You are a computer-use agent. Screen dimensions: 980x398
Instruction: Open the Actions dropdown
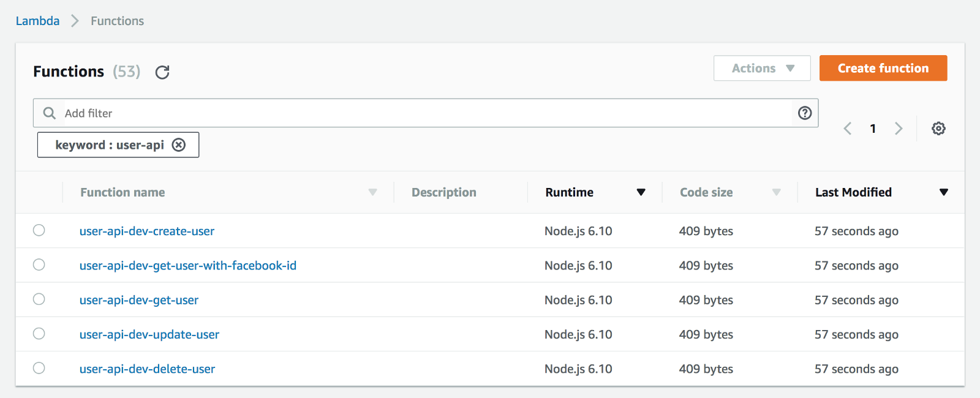(x=762, y=68)
